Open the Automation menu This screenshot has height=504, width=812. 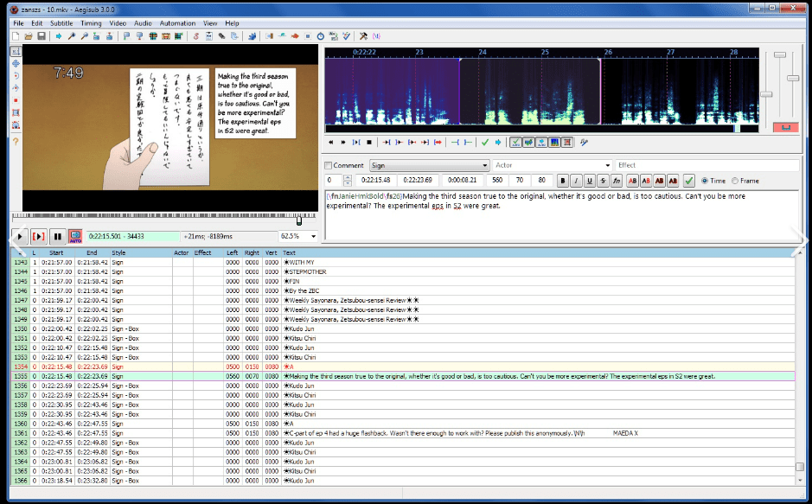click(177, 22)
